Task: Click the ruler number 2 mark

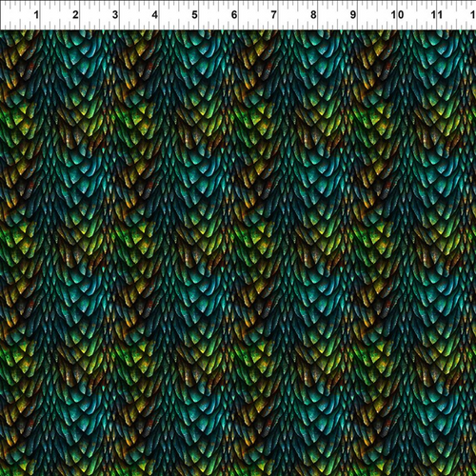Action: pyautogui.click(x=75, y=14)
